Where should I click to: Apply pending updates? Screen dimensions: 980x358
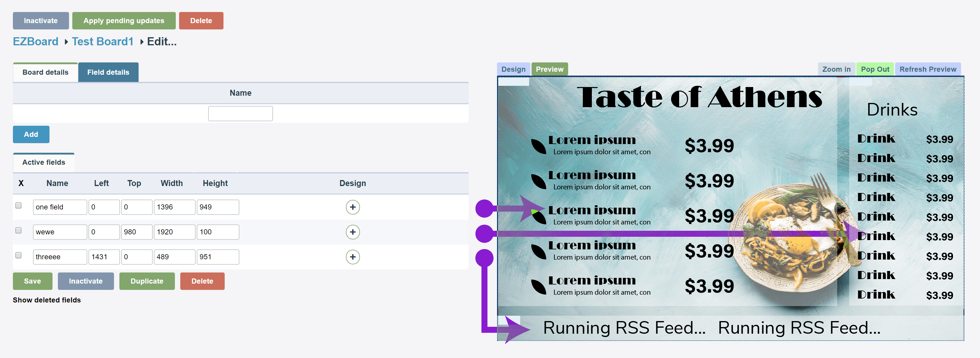tap(124, 20)
